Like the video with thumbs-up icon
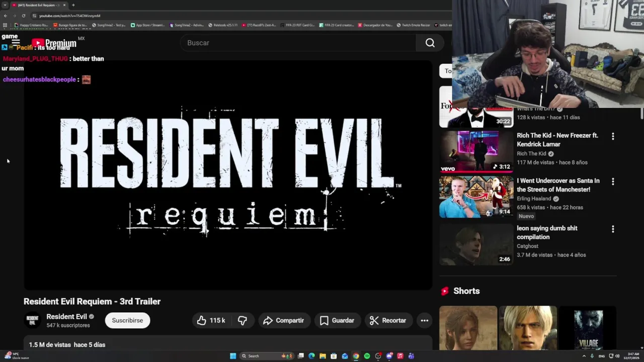This screenshot has height=362, width=644. [x=211, y=320]
